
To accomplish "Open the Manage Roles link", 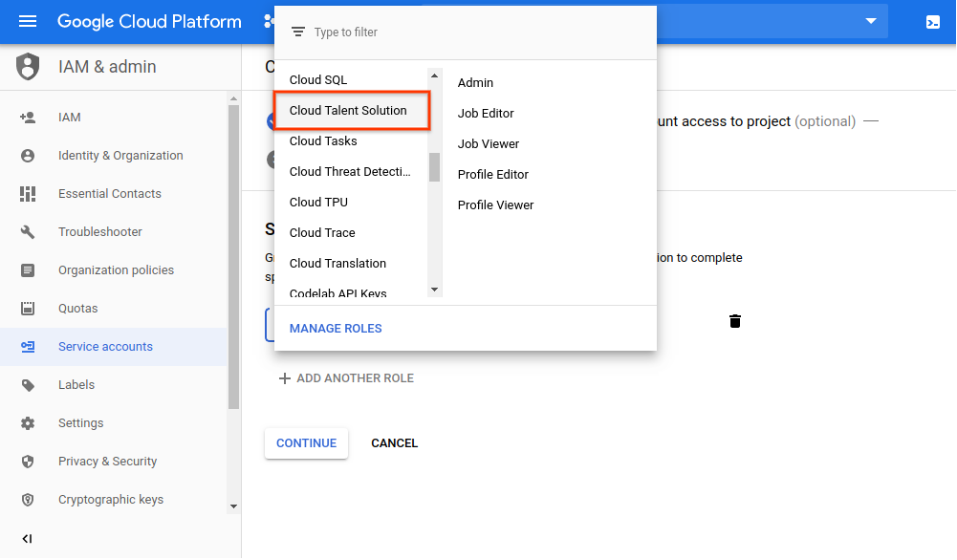I will pyautogui.click(x=336, y=329).
